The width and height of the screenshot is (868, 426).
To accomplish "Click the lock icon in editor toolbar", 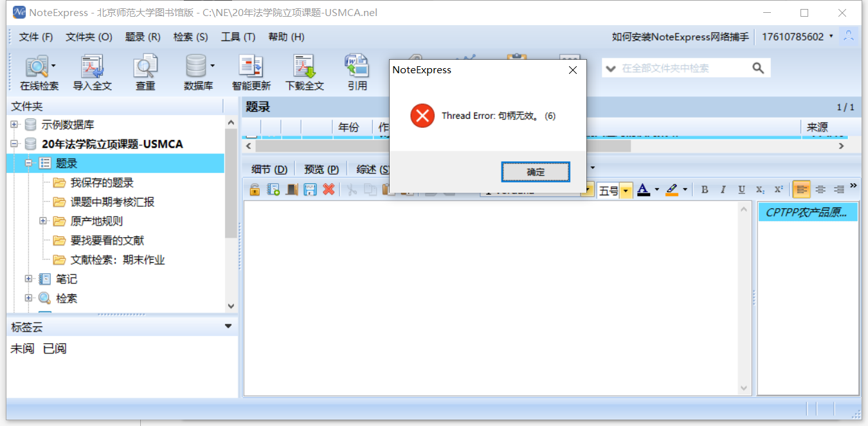I will click(x=255, y=190).
